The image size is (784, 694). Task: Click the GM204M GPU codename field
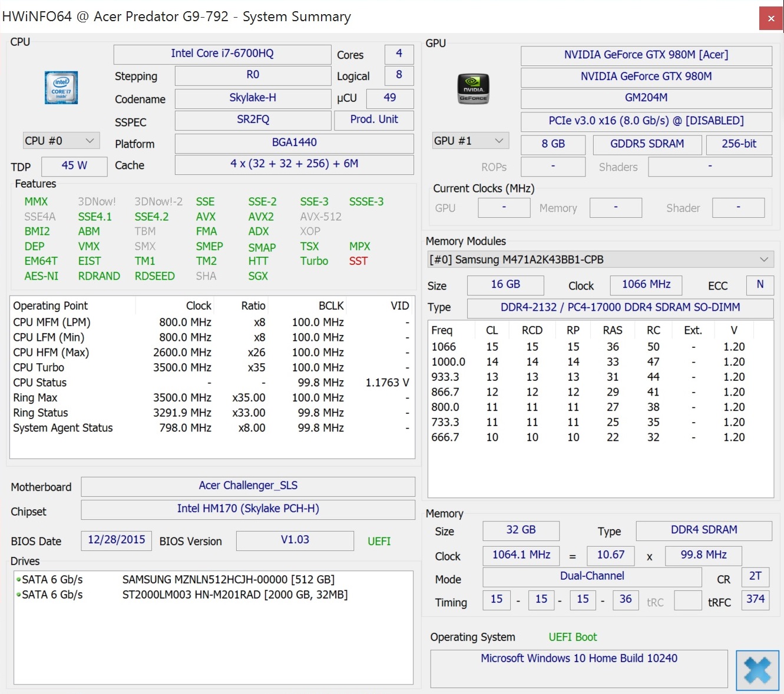pyautogui.click(x=646, y=98)
